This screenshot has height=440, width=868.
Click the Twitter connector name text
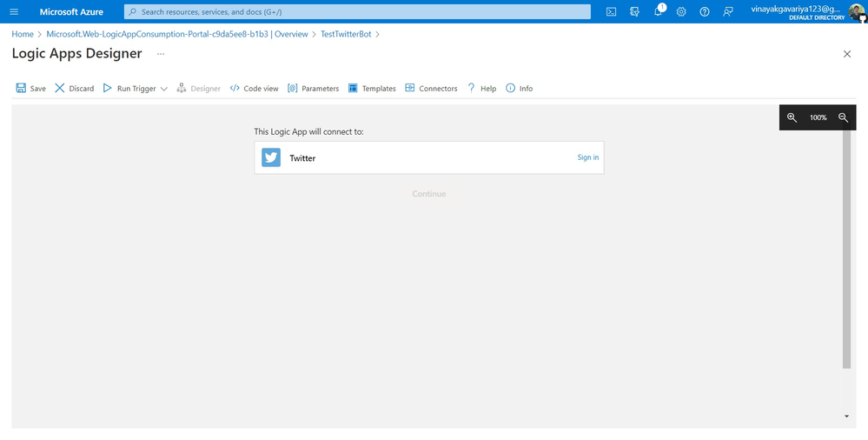(x=303, y=158)
